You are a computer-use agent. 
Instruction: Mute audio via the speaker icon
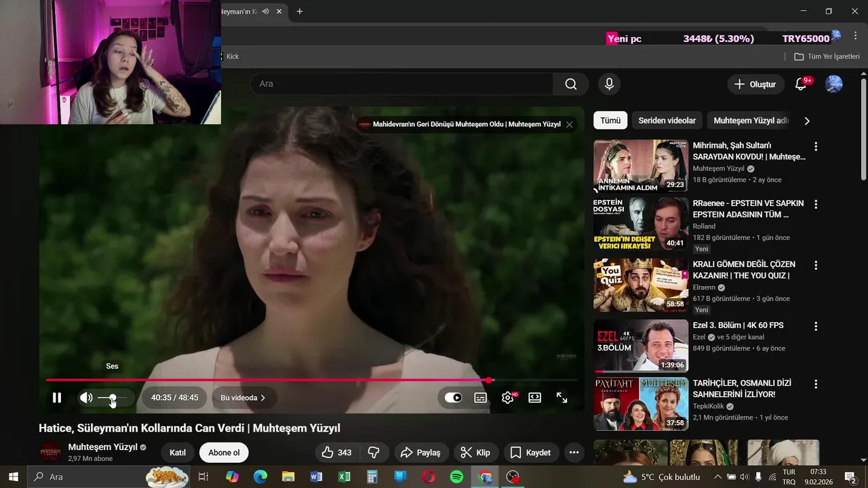[x=86, y=398]
